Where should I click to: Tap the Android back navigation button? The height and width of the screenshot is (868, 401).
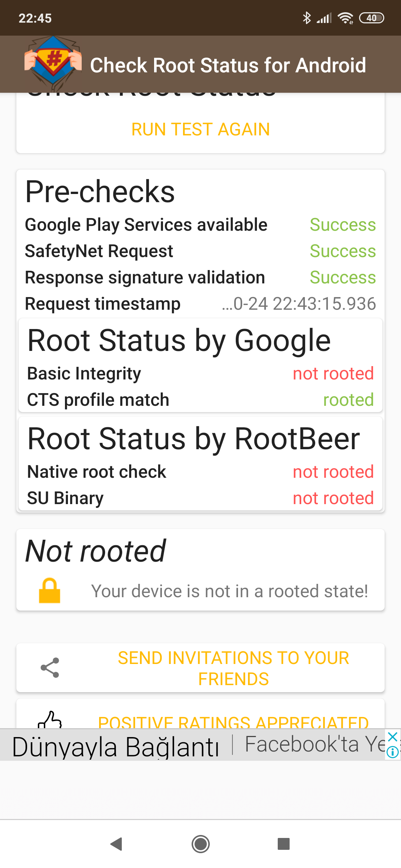tap(117, 844)
